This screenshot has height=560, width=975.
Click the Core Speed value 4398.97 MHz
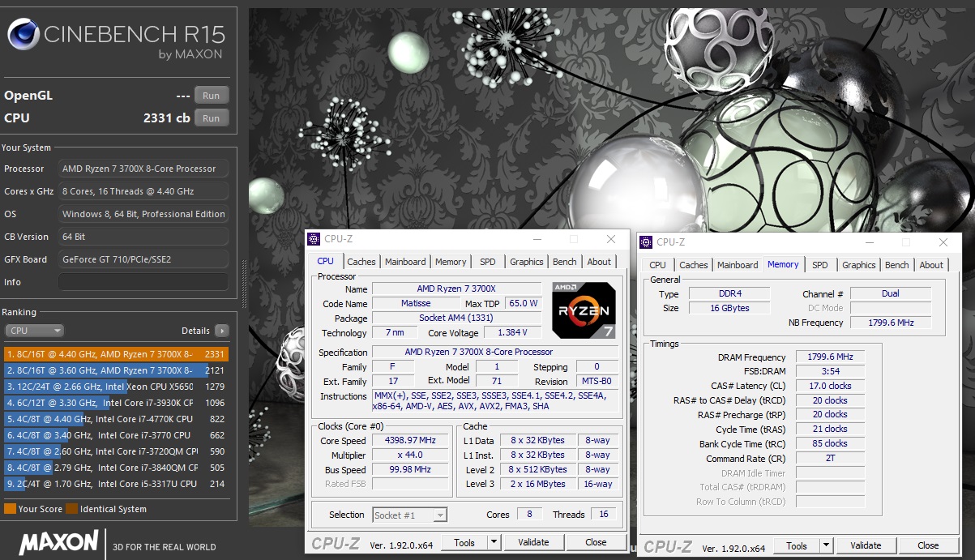tap(410, 440)
